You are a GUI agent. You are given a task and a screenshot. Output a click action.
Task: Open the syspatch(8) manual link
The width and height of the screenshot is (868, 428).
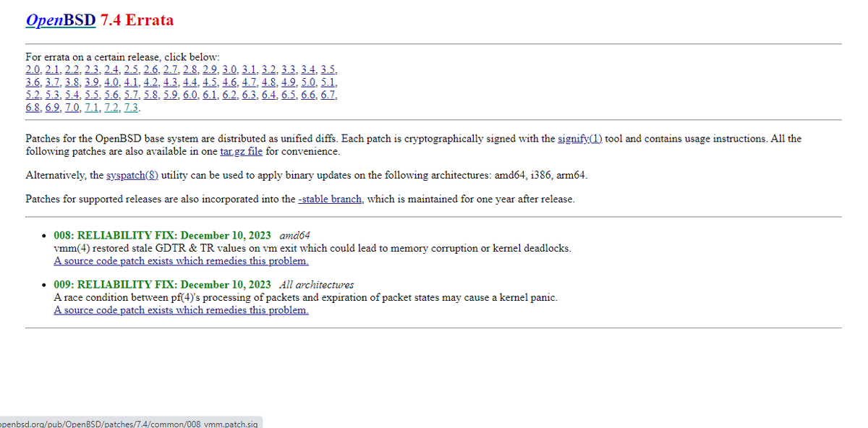coord(132,176)
